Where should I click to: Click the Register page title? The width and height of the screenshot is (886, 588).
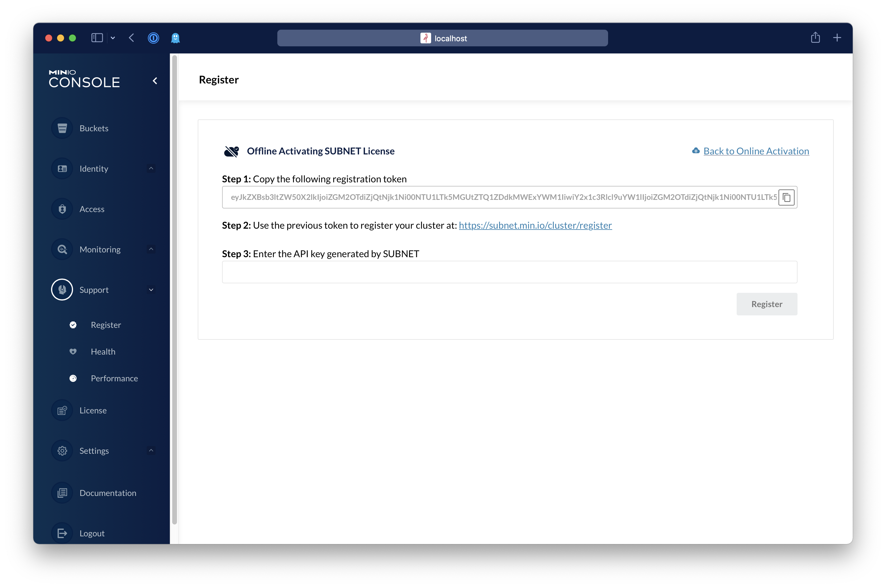coord(219,80)
